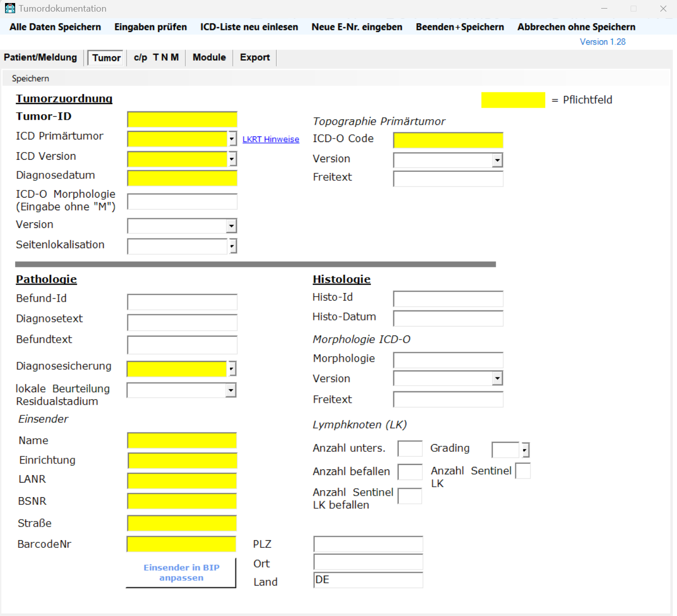Switch to the Export tab
The width and height of the screenshot is (677, 616).
[x=255, y=57]
